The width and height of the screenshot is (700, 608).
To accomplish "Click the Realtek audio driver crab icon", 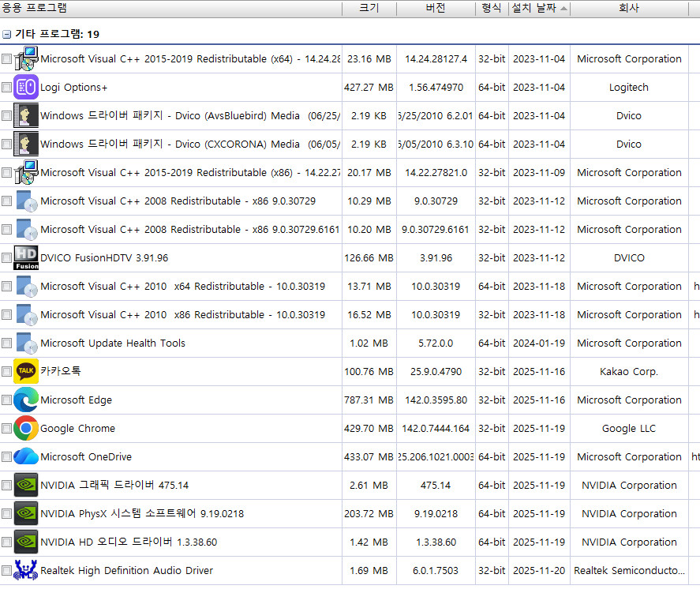I will [x=26, y=571].
